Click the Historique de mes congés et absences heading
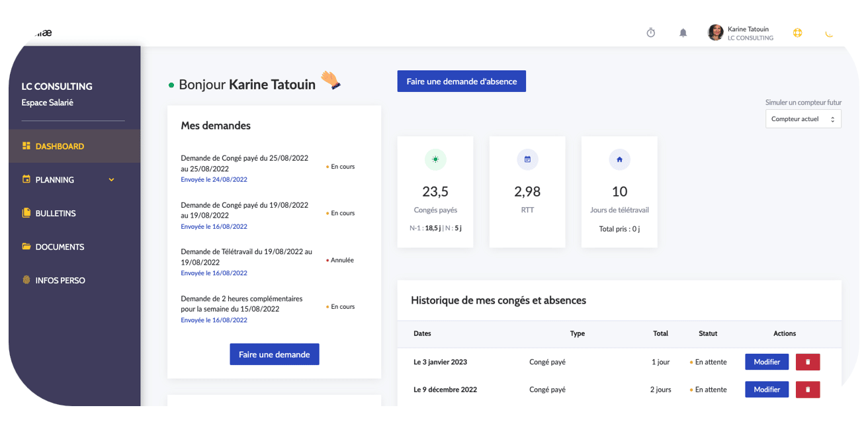This screenshot has height=424, width=868. click(498, 300)
